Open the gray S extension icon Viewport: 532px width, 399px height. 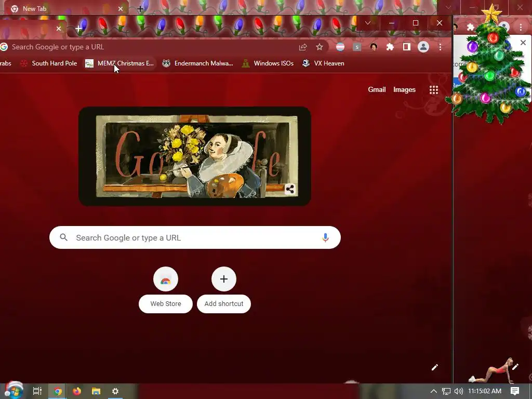[x=357, y=47]
